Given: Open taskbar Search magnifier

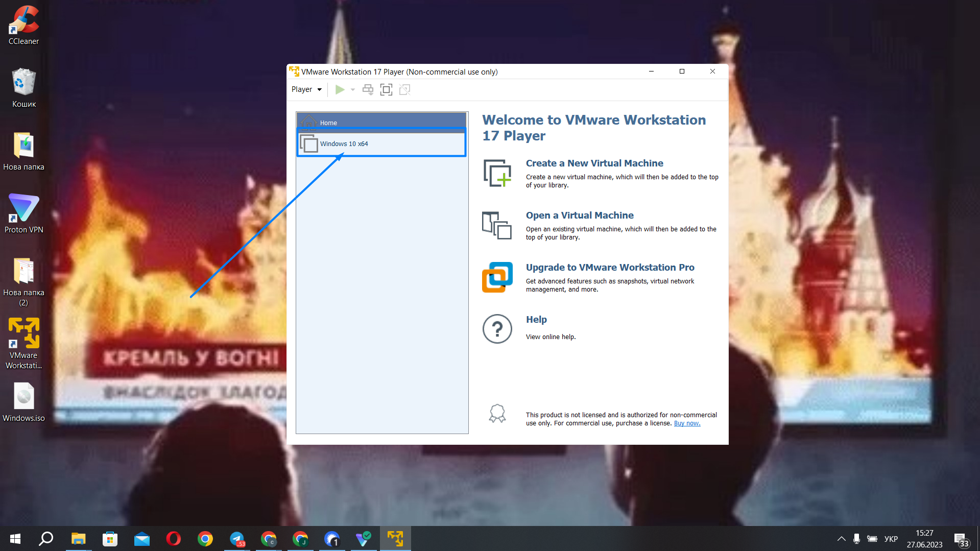Looking at the screenshot, I should (46, 539).
